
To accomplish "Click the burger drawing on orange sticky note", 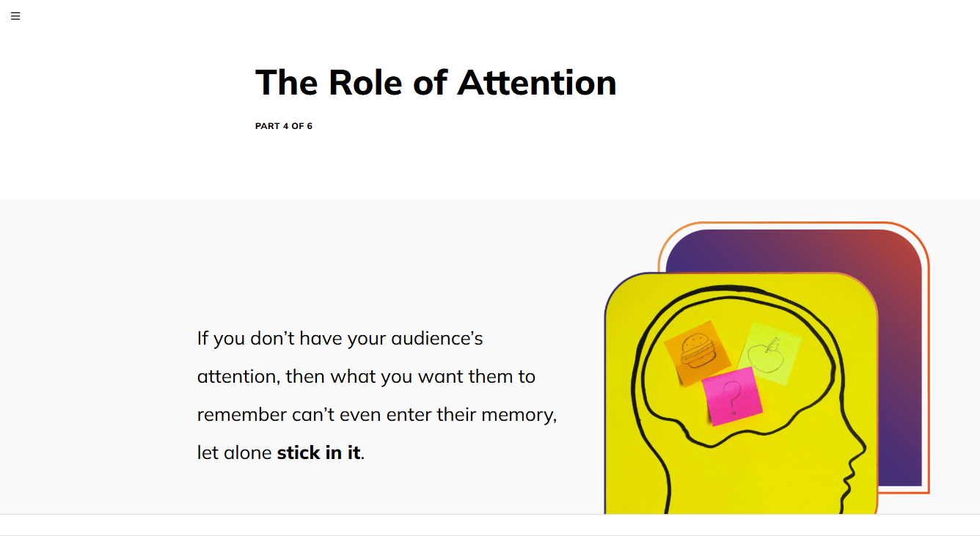I will (698, 351).
